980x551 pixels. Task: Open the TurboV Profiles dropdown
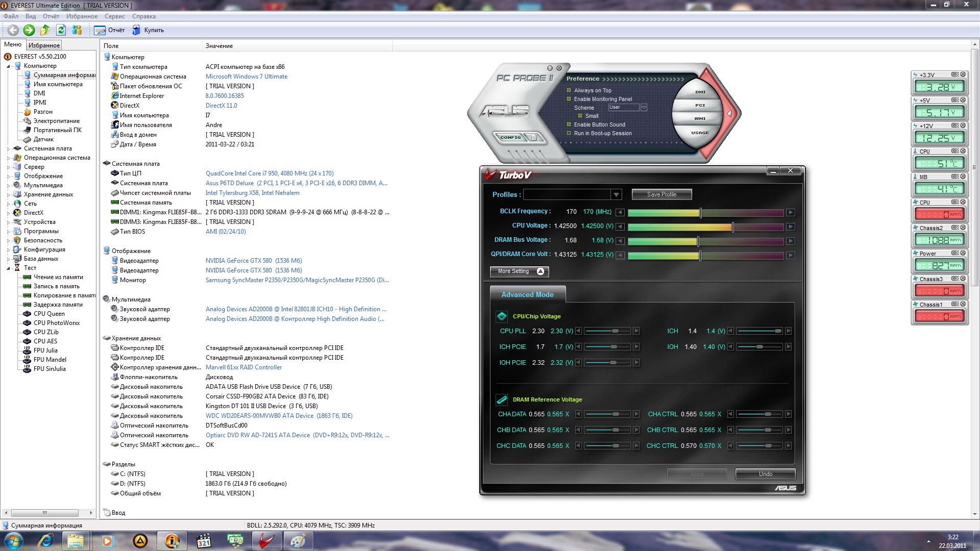tap(616, 194)
